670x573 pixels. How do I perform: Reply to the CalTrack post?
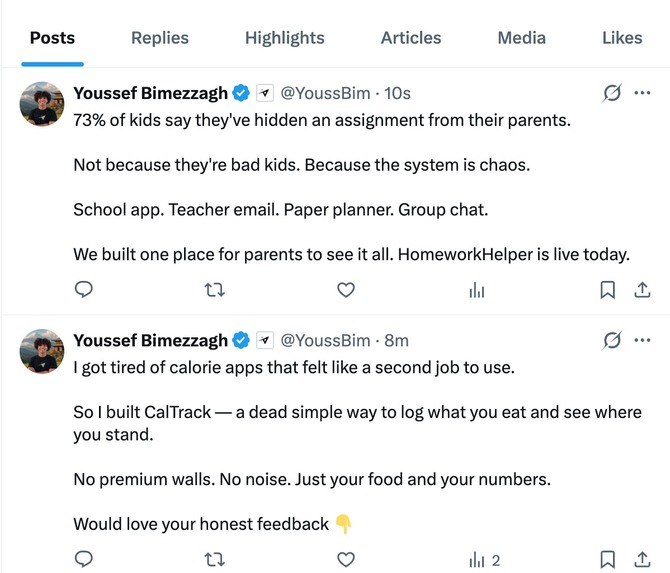click(x=84, y=558)
